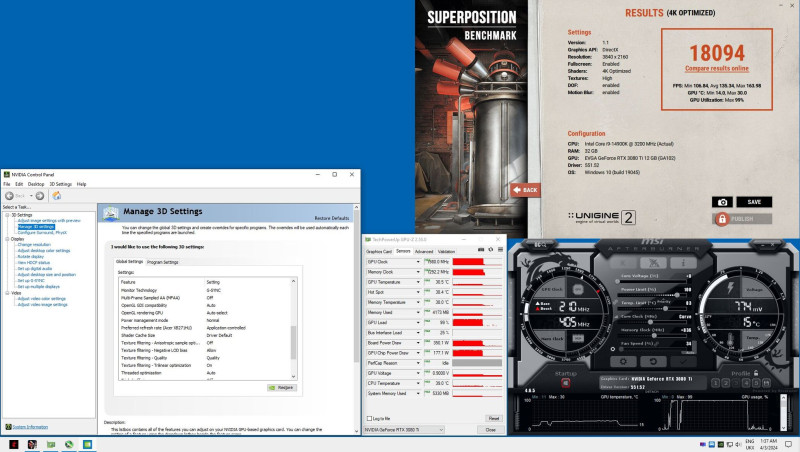
Task: Toggle Afterburner apply-at-startup button
Action: coord(565,383)
